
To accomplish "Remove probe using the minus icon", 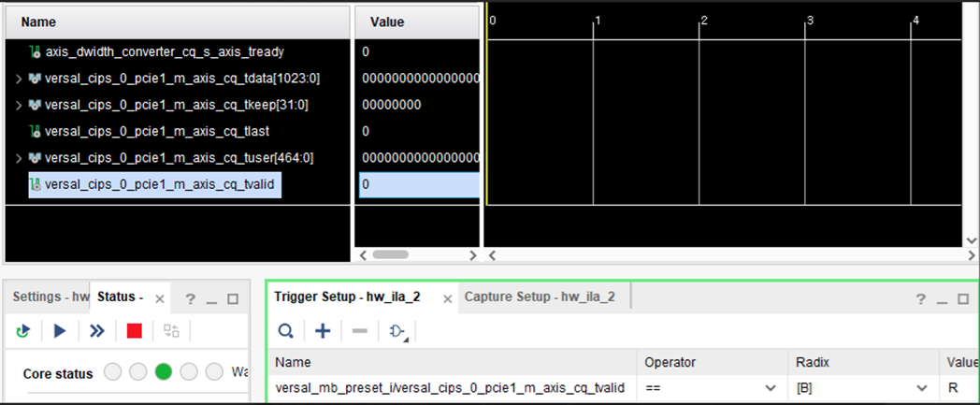I will point(359,330).
